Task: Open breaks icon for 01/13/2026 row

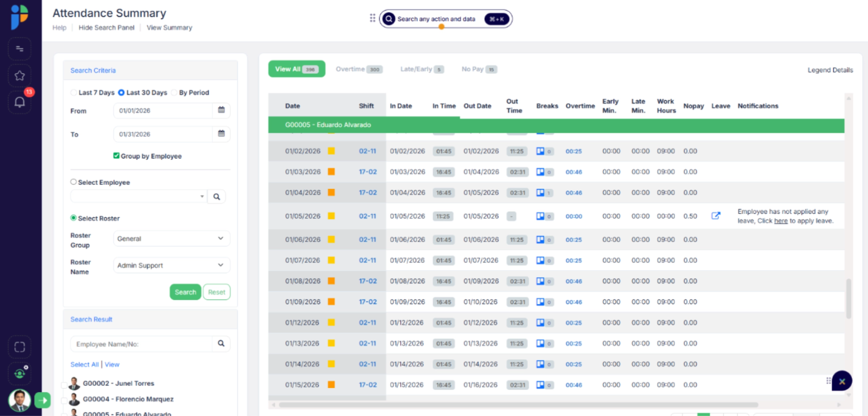Action: [540, 343]
